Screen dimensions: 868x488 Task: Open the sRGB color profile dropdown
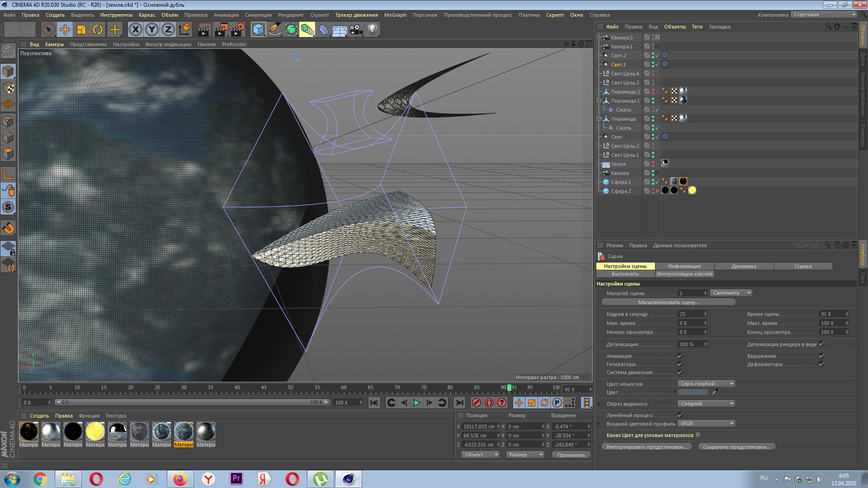(x=707, y=424)
